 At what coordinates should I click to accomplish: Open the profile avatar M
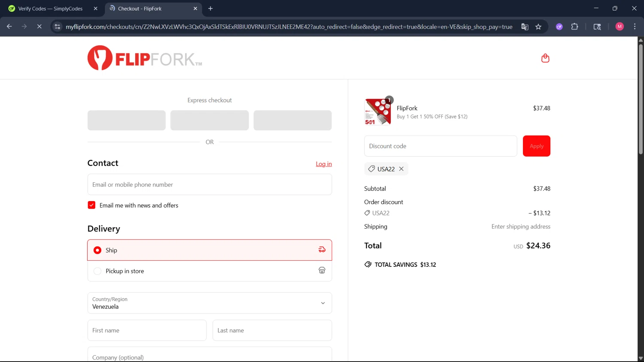[x=620, y=27]
